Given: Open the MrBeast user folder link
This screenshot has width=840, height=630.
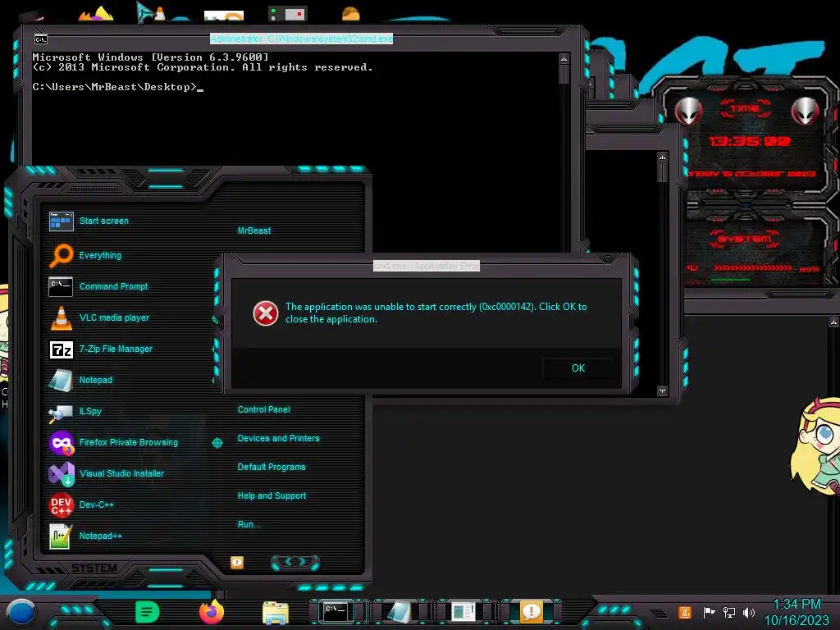Looking at the screenshot, I should [254, 231].
